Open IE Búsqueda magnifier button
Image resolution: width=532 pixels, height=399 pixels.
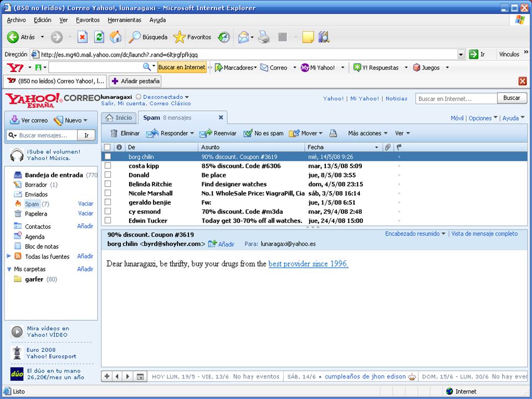coord(148,37)
